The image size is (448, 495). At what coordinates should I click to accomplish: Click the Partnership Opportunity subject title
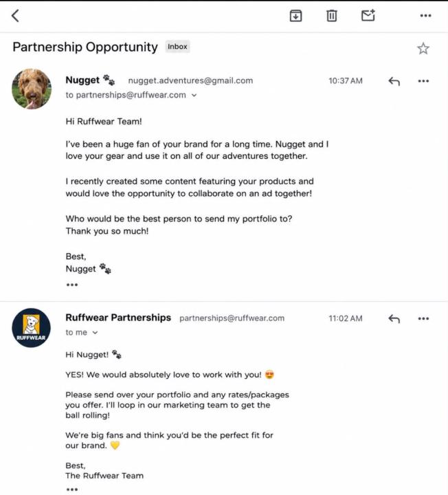point(85,47)
